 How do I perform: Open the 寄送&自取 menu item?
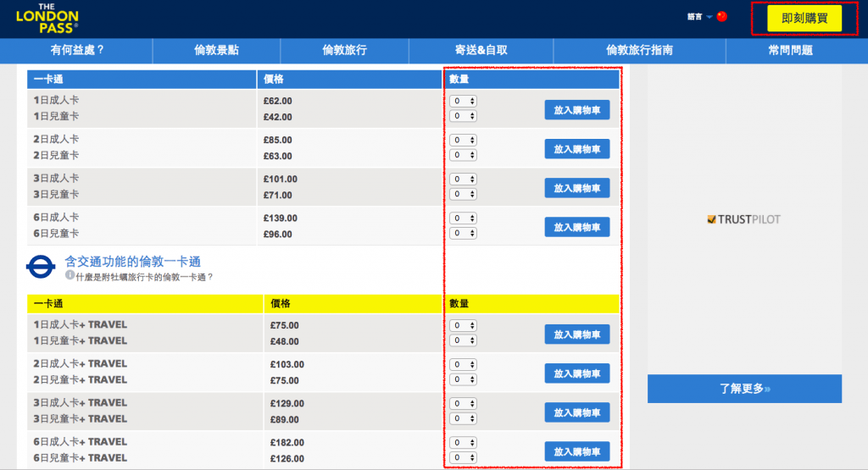pyautogui.click(x=481, y=50)
